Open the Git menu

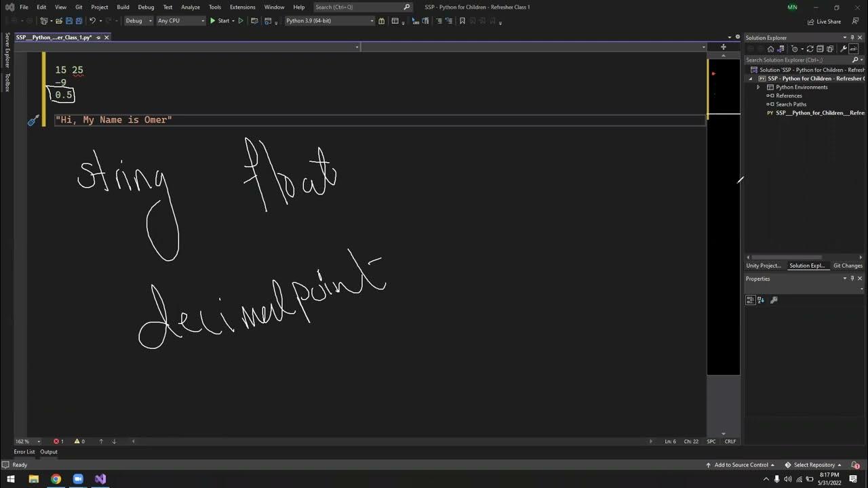(x=79, y=7)
